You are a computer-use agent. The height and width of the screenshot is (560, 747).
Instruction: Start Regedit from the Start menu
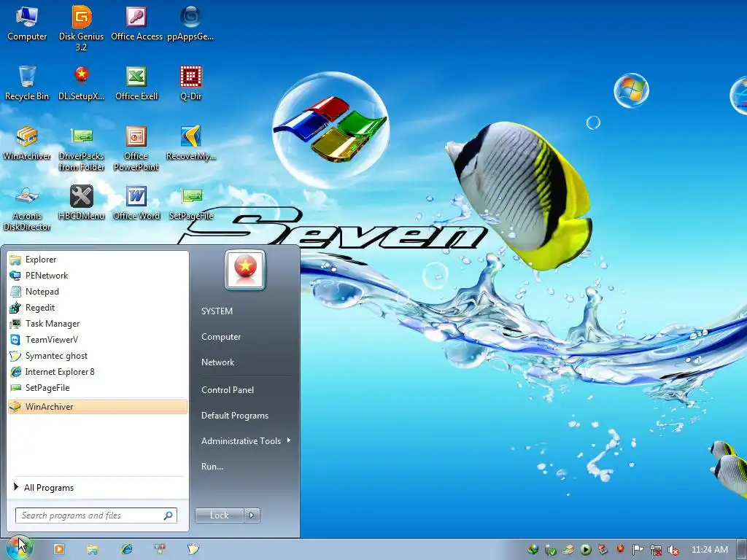98,308
